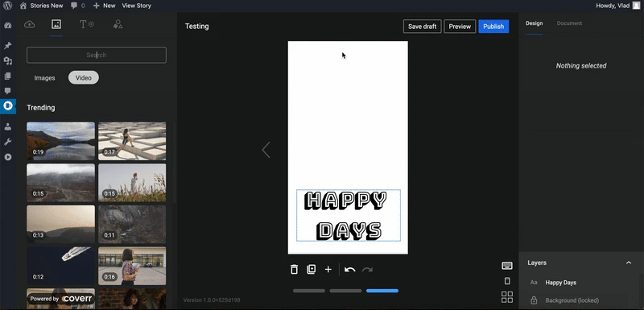Open the grid view icon

click(507, 297)
